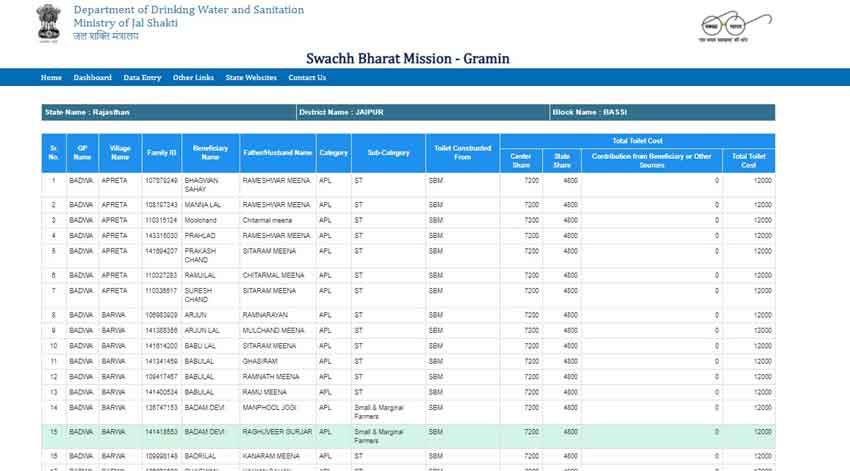
Task: Select beneficiary ARJUN in row 8
Action: click(x=195, y=315)
